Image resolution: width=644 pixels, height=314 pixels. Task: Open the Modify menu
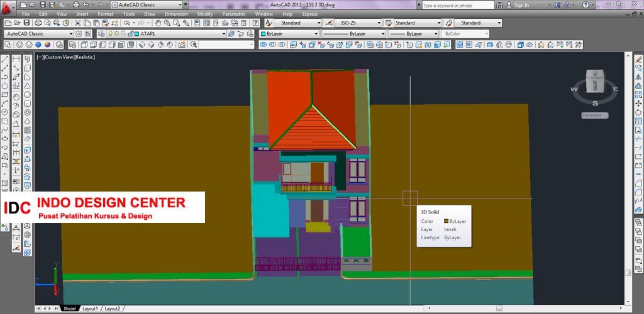(205, 14)
